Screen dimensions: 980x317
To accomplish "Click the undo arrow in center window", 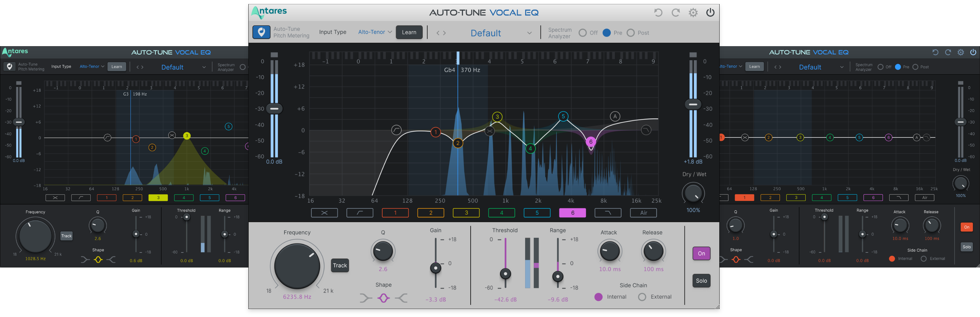I will tap(658, 13).
